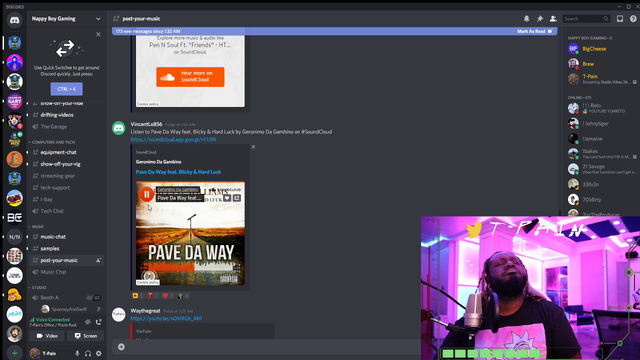
Task: Join Tech Chat voice channel
Action: pyautogui.click(x=52, y=211)
